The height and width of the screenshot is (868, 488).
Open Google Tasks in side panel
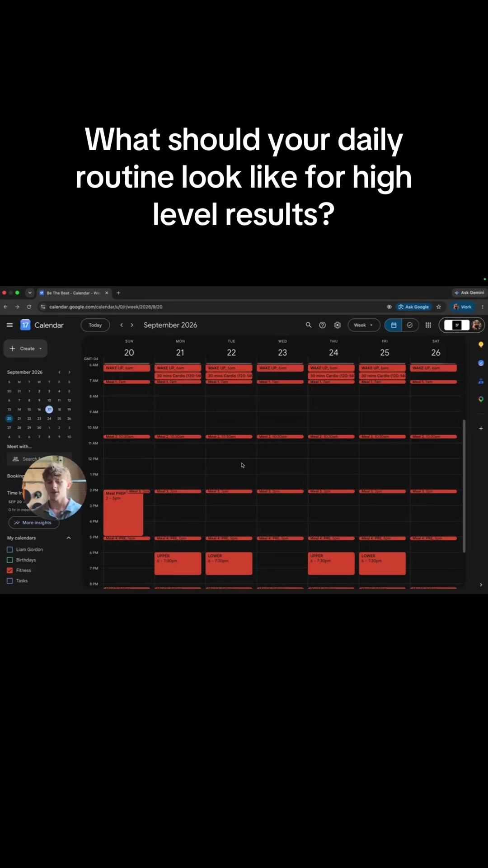(481, 363)
